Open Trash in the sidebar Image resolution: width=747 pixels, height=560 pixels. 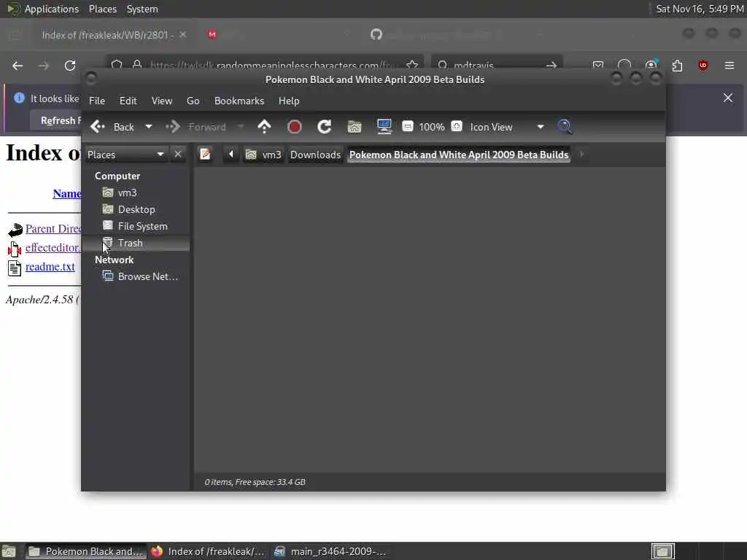[136, 243]
